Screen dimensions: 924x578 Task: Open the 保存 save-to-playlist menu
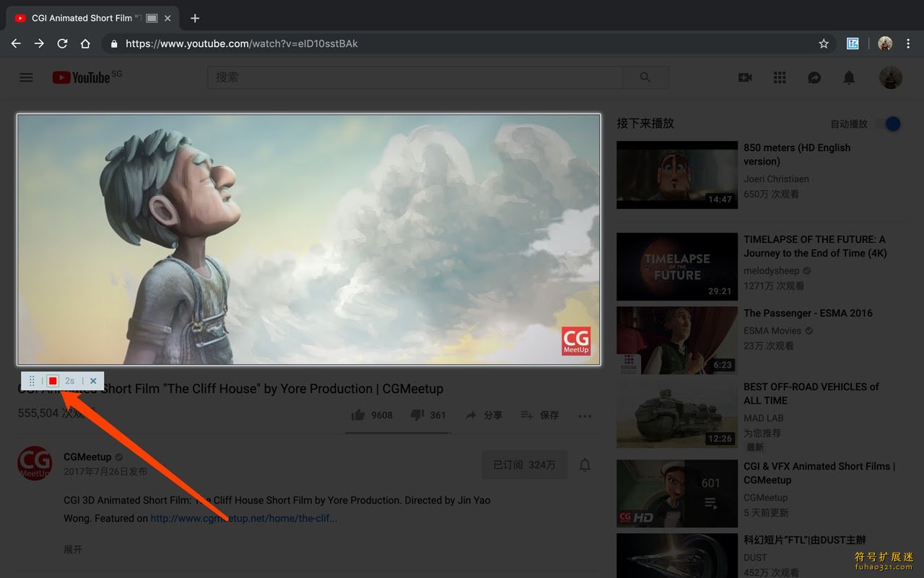point(540,415)
